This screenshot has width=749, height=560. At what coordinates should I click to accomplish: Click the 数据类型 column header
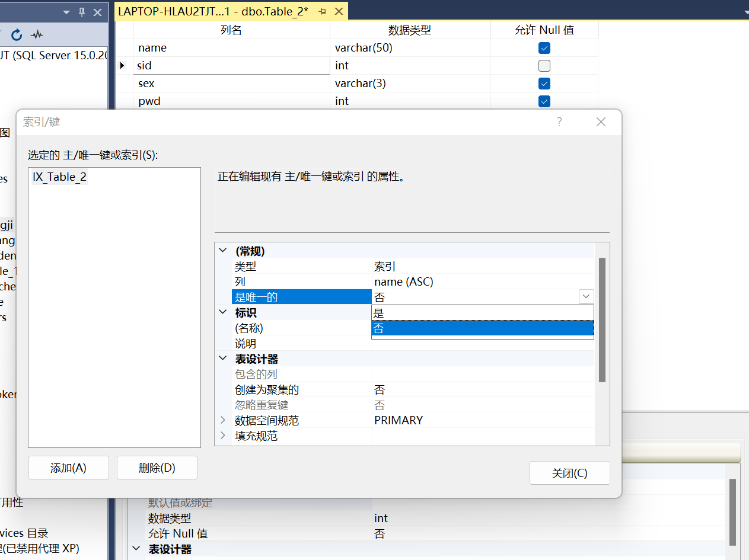pos(410,30)
